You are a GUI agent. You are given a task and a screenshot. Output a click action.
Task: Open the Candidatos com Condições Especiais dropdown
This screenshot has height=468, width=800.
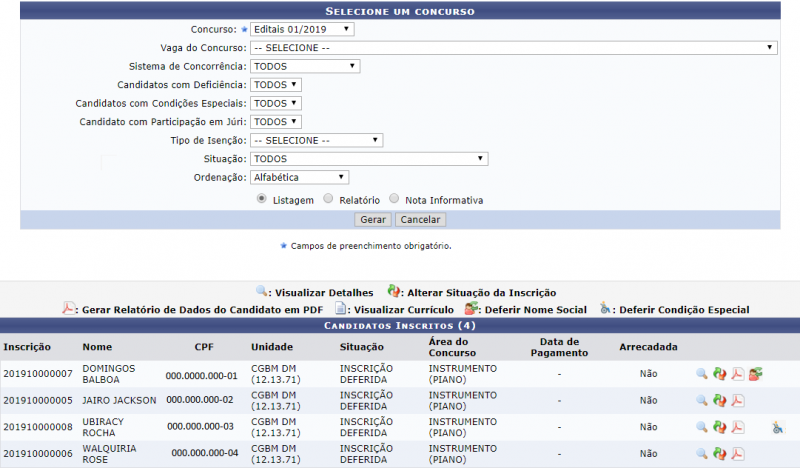[276, 104]
